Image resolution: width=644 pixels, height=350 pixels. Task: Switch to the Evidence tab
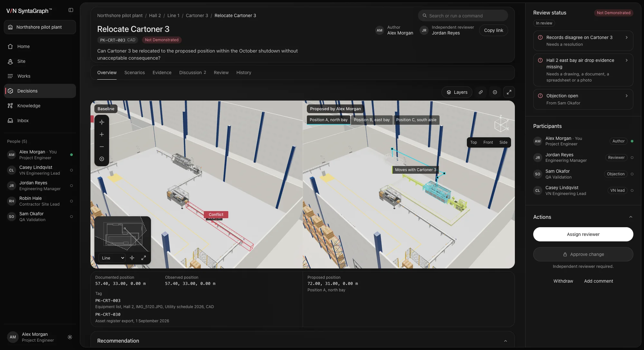click(162, 73)
